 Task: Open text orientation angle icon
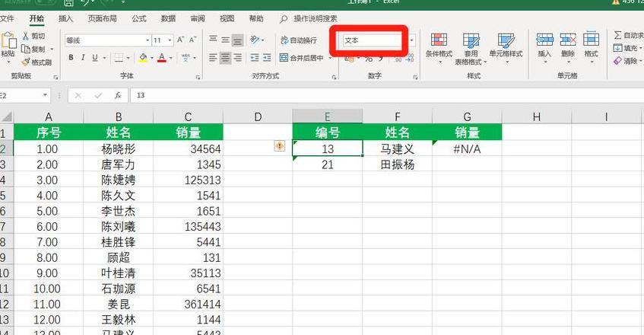(255, 40)
